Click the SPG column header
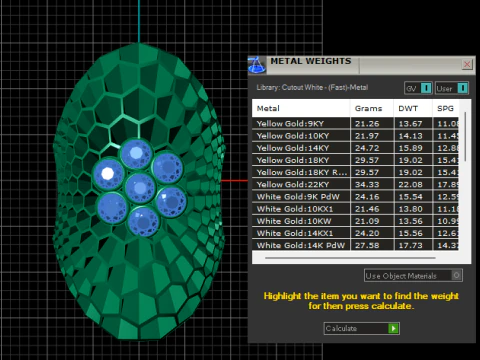This screenshot has height=360, width=480. pos(446,108)
